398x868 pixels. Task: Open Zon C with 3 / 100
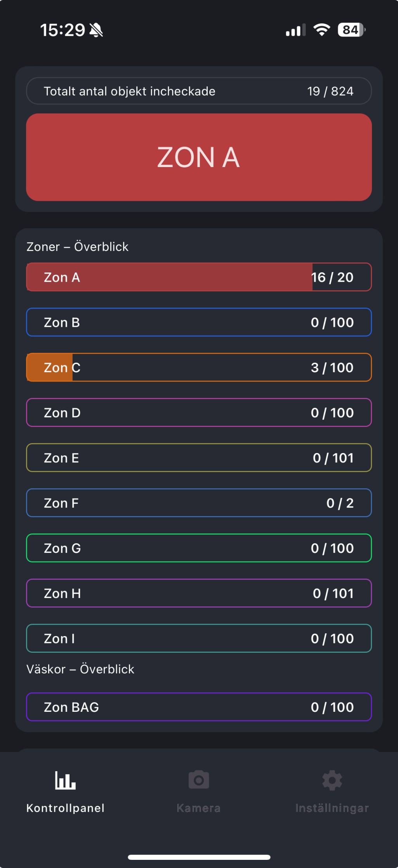[x=199, y=367]
